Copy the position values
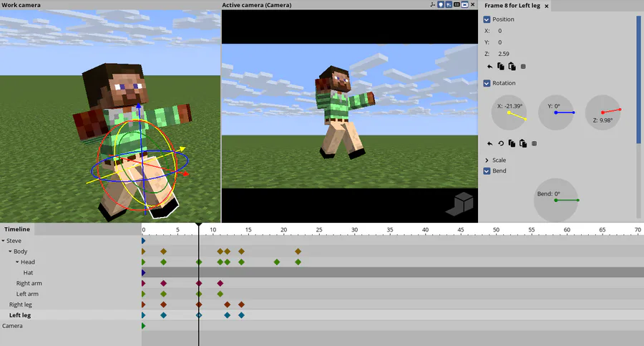This screenshot has height=346, width=644. click(x=501, y=66)
